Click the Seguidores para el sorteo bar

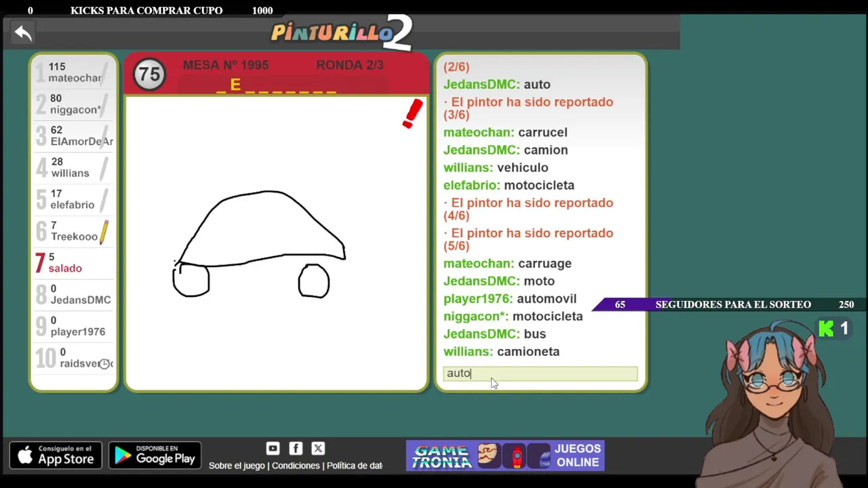(x=730, y=305)
